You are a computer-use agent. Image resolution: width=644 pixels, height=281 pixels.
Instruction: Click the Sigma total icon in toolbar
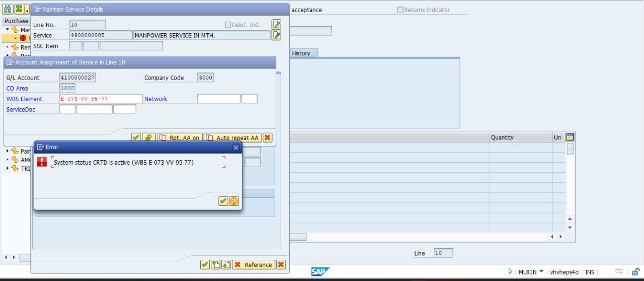(x=19, y=9)
